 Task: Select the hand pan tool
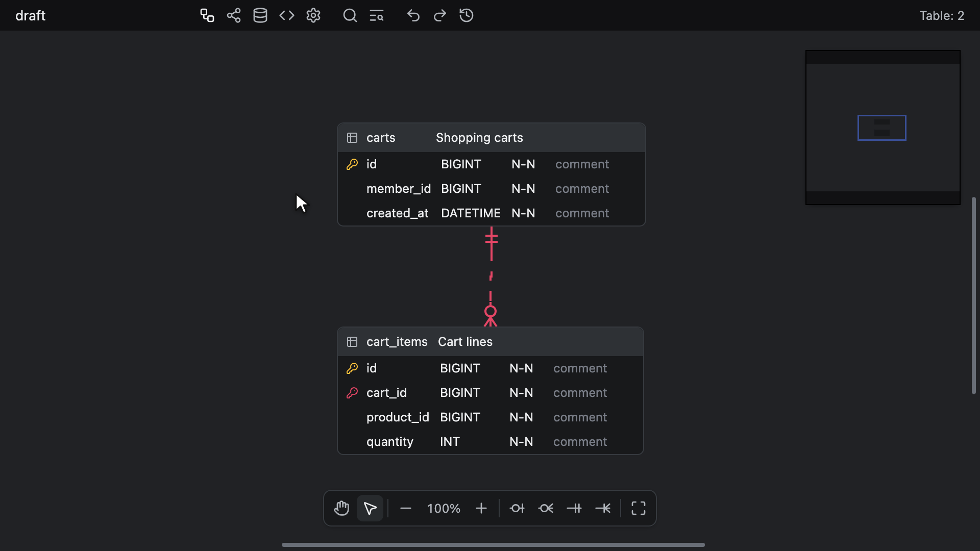coord(341,508)
